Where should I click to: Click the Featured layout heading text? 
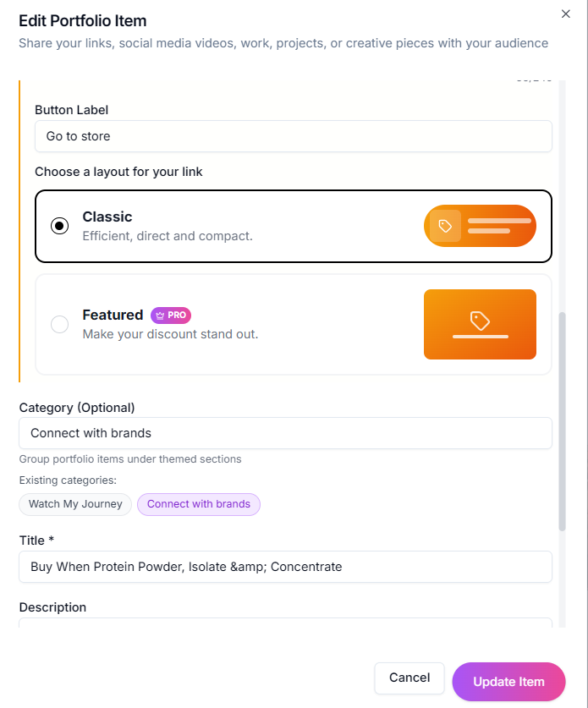(x=113, y=315)
